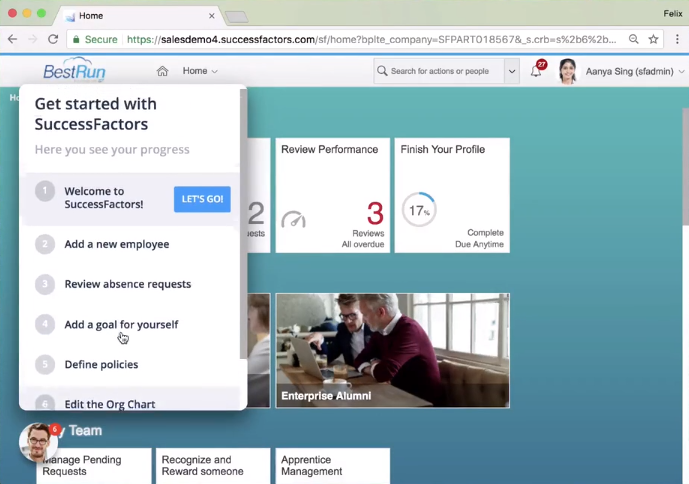Image resolution: width=689 pixels, height=484 pixels.
Task: Open the Chrome three-dot menu
Action: [x=677, y=39]
